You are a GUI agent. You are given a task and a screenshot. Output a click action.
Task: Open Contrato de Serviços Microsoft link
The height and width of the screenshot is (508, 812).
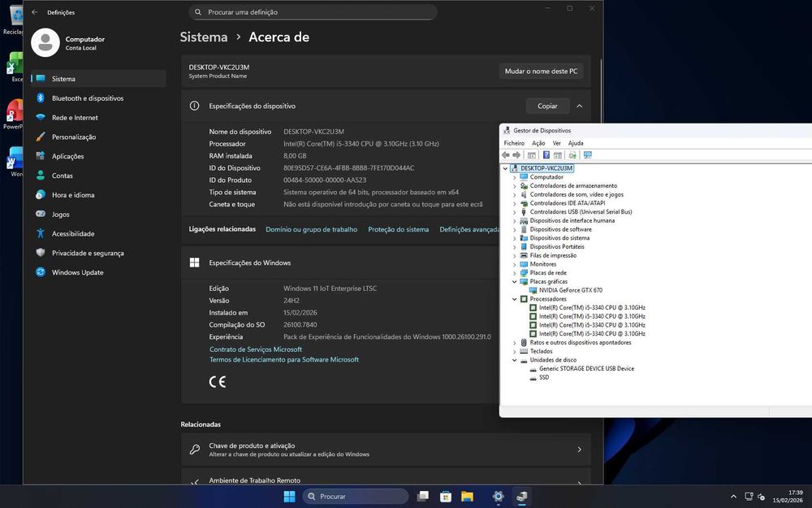click(x=255, y=350)
